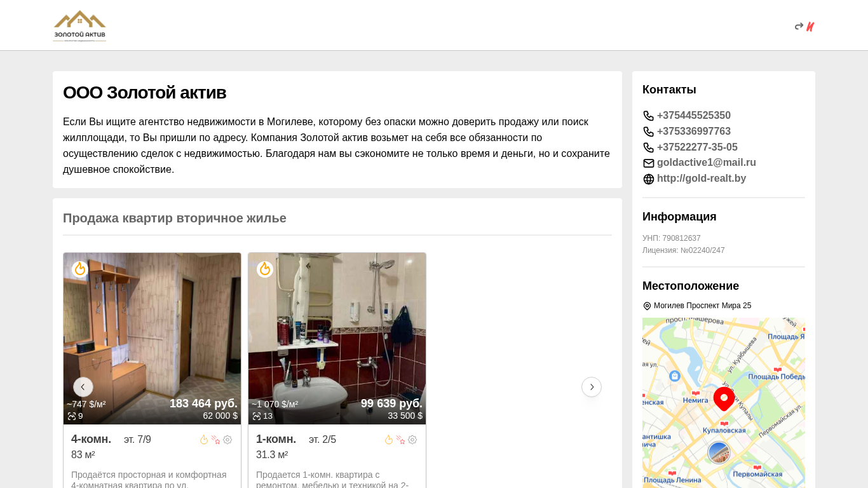This screenshot has width=868, height=488.
Task: Click the эт. 7/9 floor label
Action: pyautogui.click(x=137, y=440)
